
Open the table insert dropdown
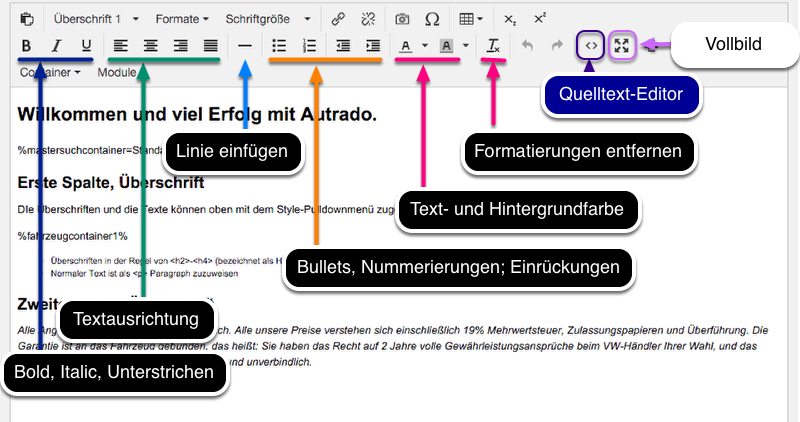[x=470, y=19]
